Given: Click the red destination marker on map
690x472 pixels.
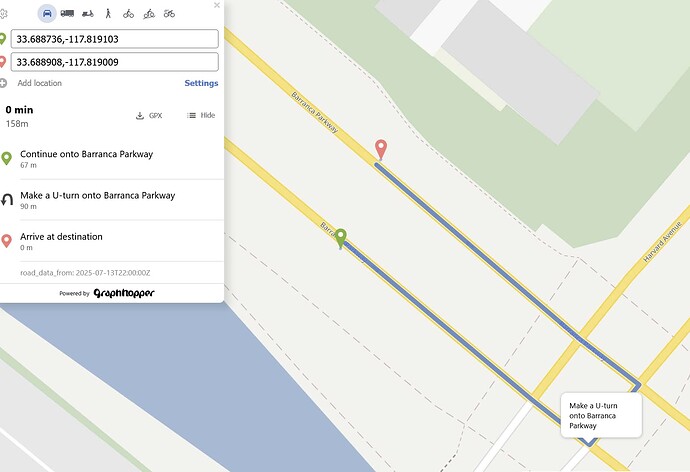Looking at the screenshot, I should point(380,149).
